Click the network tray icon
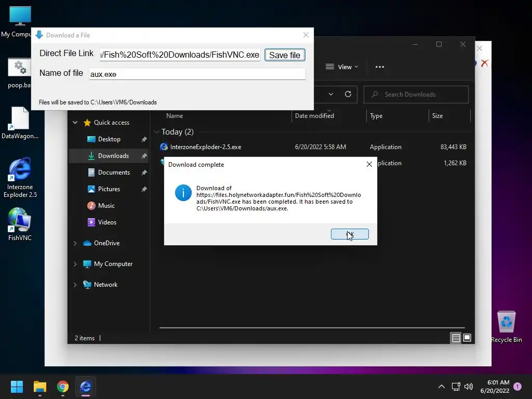 coord(456,387)
